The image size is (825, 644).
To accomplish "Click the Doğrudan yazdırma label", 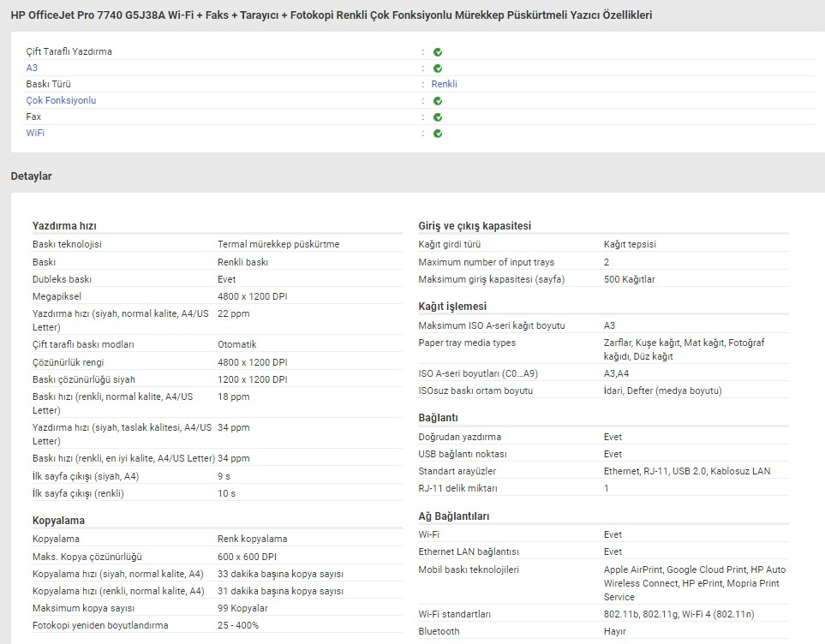I will pos(459,437).
